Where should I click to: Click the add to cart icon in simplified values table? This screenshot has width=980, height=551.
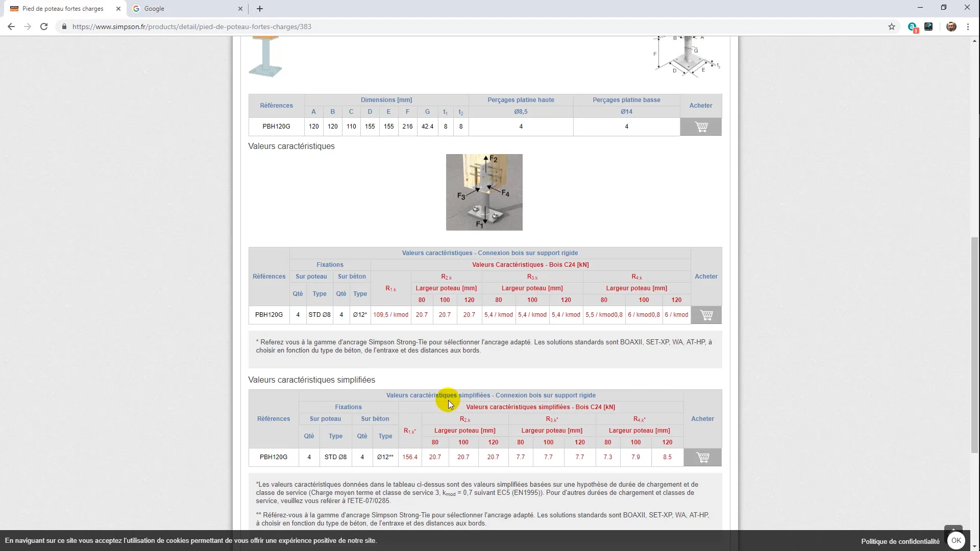pos(703,458)
